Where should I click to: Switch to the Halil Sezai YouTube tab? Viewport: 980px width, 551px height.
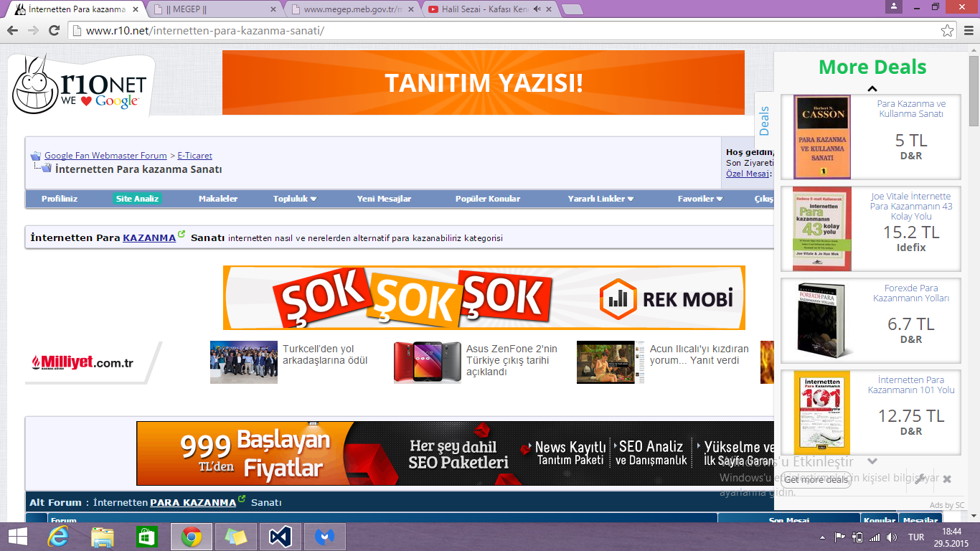[x=488, y=9]
